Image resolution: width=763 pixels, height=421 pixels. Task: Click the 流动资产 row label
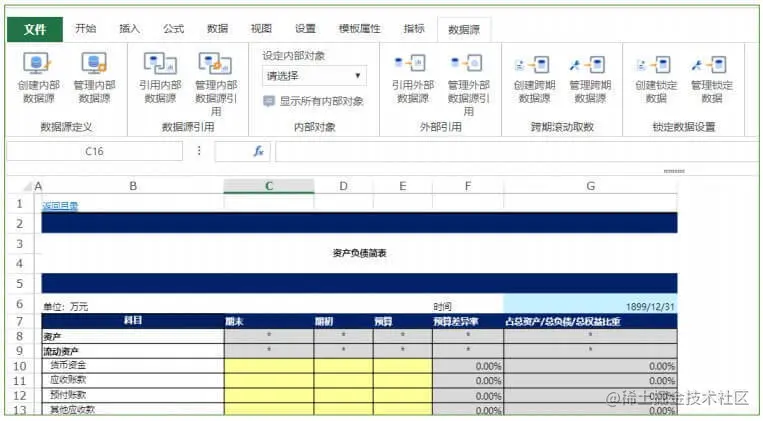[61, 351]
